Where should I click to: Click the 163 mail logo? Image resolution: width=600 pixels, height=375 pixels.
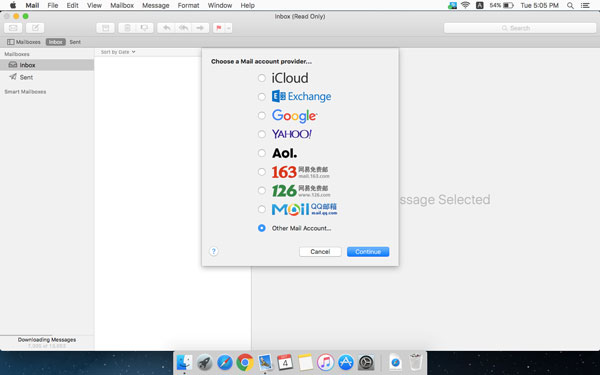(301, 172)
